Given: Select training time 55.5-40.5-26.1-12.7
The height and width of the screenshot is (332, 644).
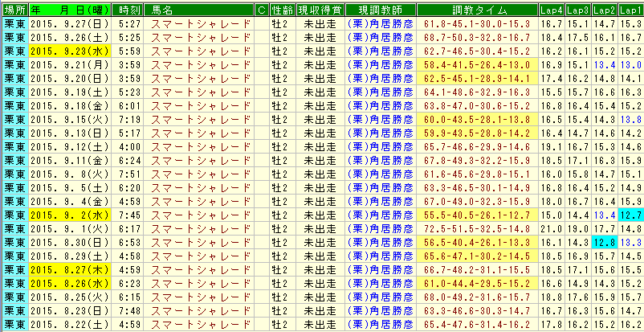Looking at the screenshot, I should click(477, 215).
